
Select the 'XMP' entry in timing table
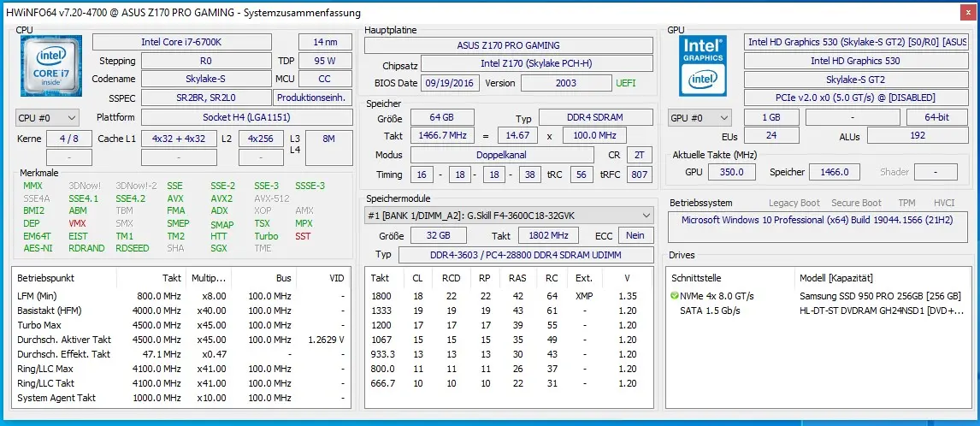(x=584, y=296)
